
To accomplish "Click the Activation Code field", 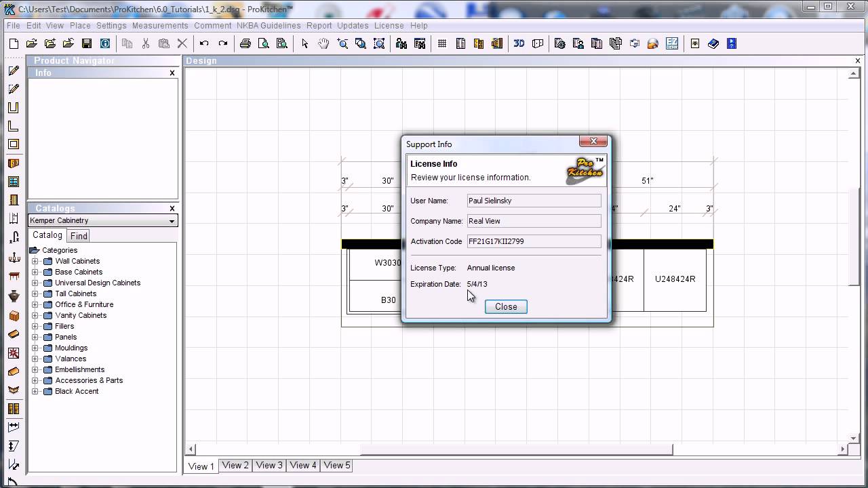I will (x=534, y=241).
